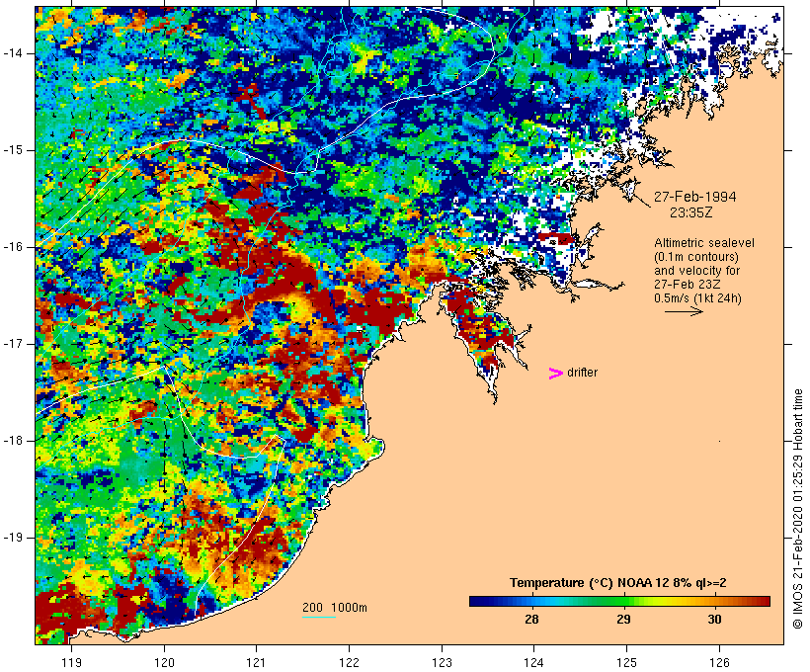Click the colorbar tick label '28'
Screen dimensions: 810x672
click(x=531, y=620)
